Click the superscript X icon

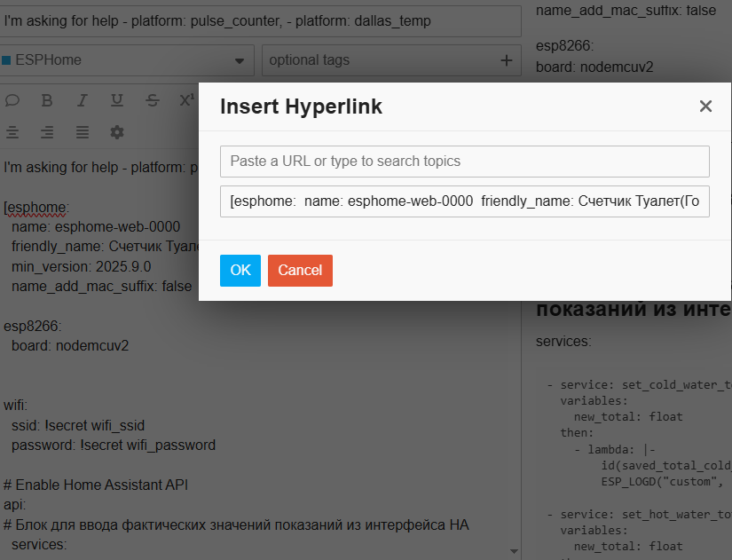click(186, 99)
